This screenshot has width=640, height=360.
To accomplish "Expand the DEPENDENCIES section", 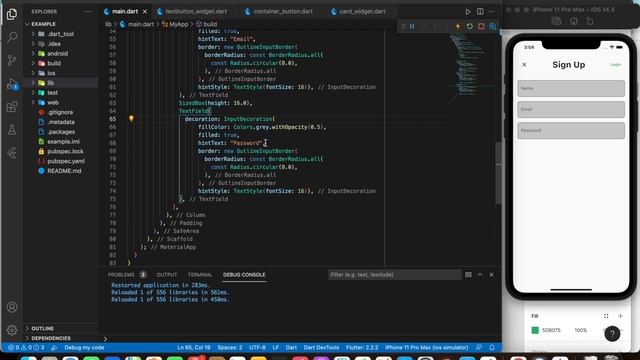I will click(x=50, y=338).
